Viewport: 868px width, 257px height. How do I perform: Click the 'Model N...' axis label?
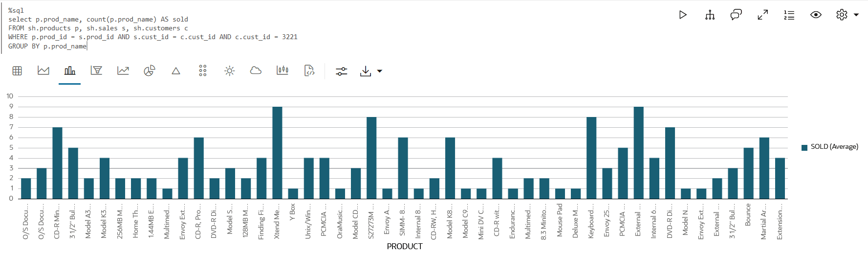pos(685,220)
